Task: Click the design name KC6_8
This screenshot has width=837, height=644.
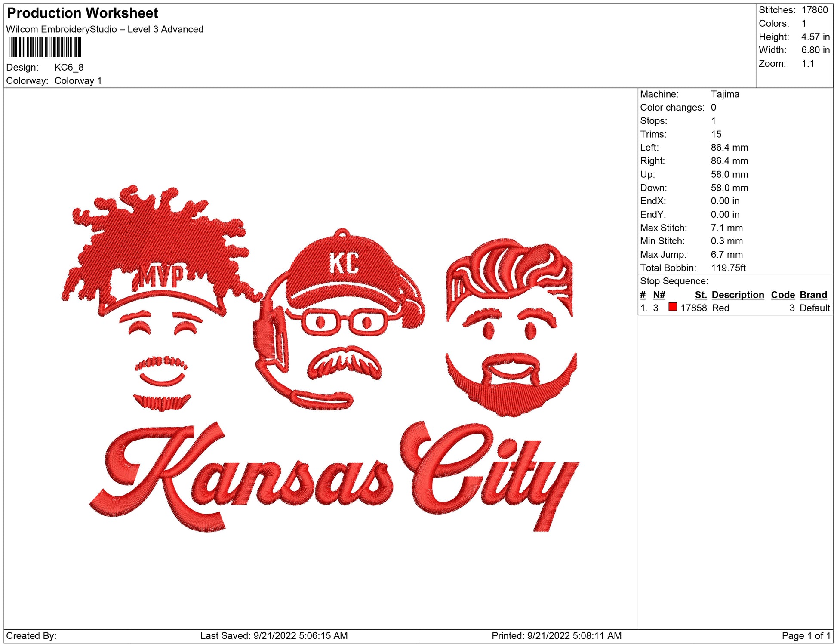Action: [x=69, y=68]
